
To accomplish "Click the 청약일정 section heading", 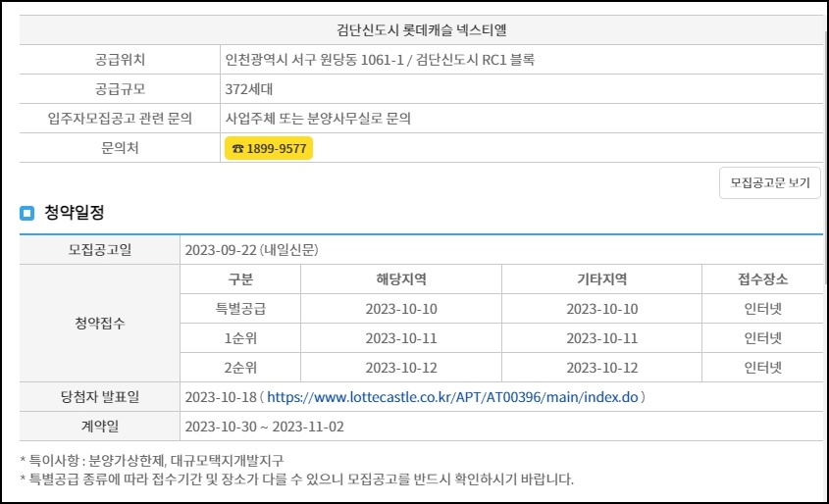I will [74, 213].
